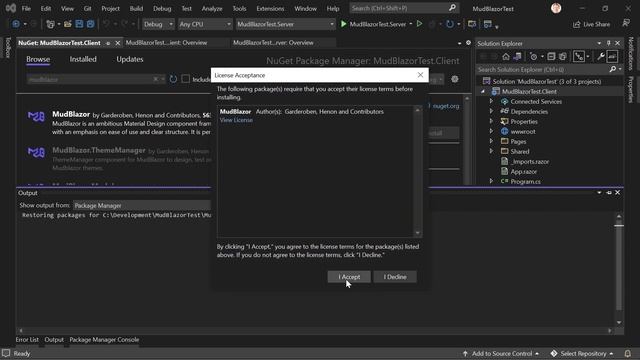
Task: Open the Build menu
Action: 136,8
